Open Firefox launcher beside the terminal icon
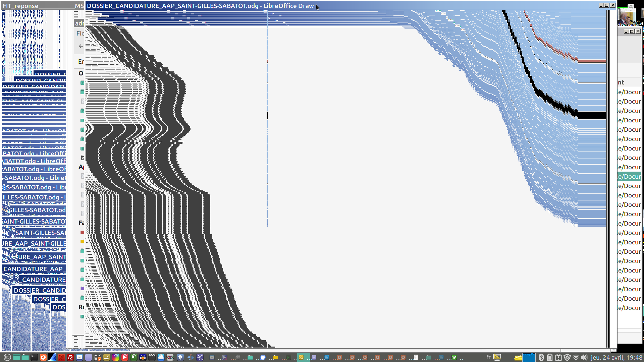This screenshot has height=362, width=644. tap(43, 357)
